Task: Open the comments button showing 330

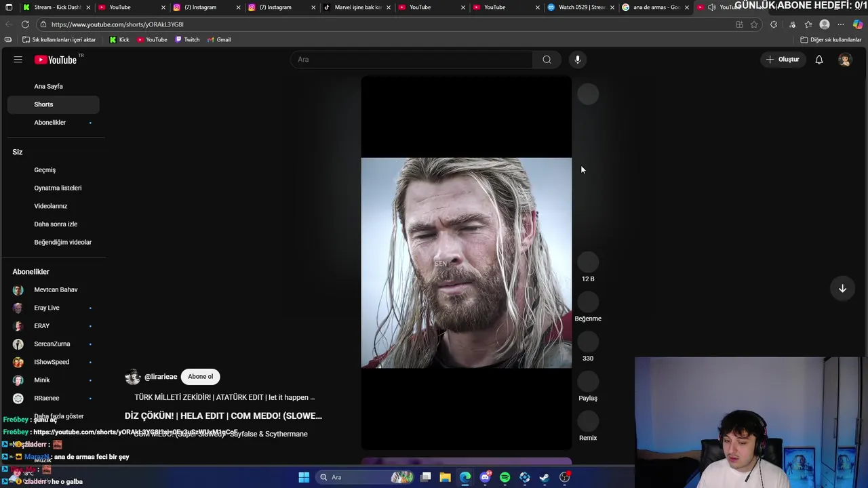Action: [588, 342]
